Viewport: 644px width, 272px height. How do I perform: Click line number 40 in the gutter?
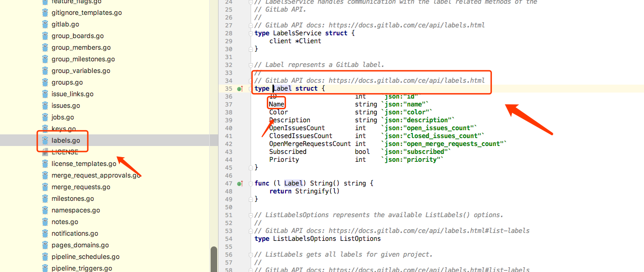tap(228, 128)
